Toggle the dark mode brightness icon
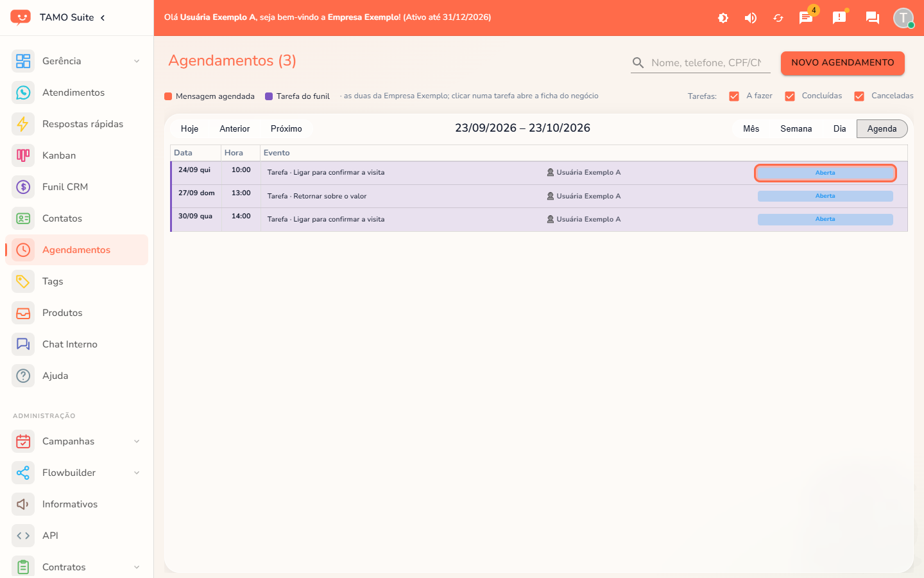Viewport: 924px width, 578px height. [x=723, y=18]
